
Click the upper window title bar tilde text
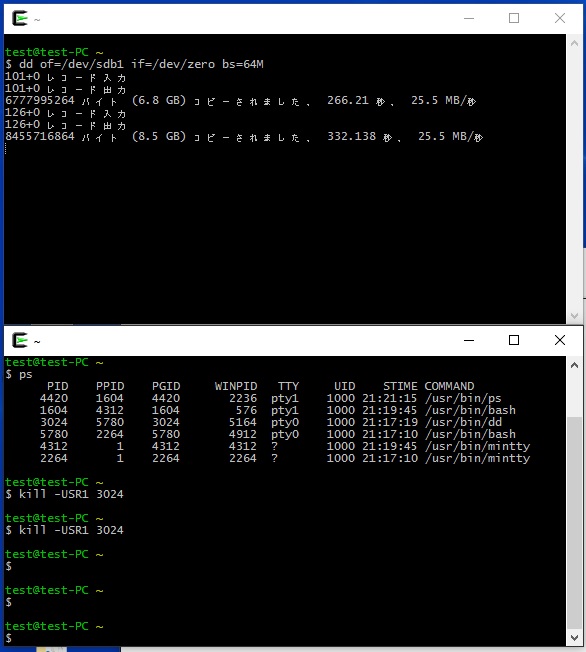pyautogui.click(x=37, y=20)
